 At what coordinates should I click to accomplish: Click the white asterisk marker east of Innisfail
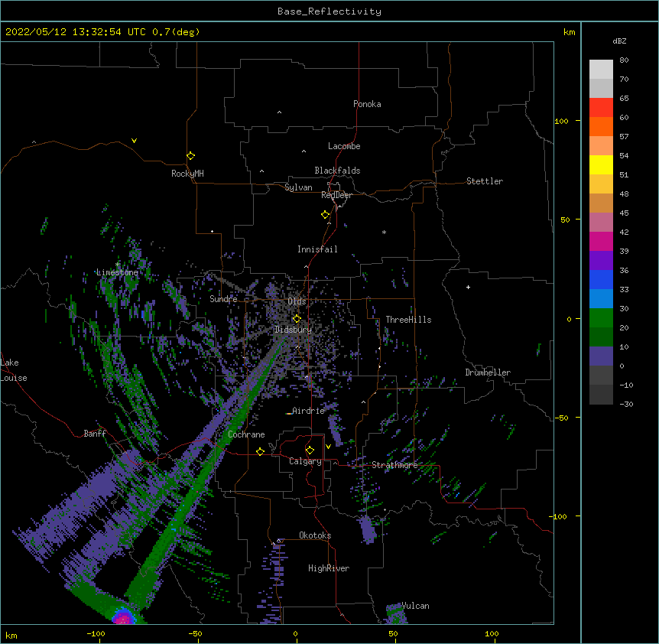coord(384,233)
